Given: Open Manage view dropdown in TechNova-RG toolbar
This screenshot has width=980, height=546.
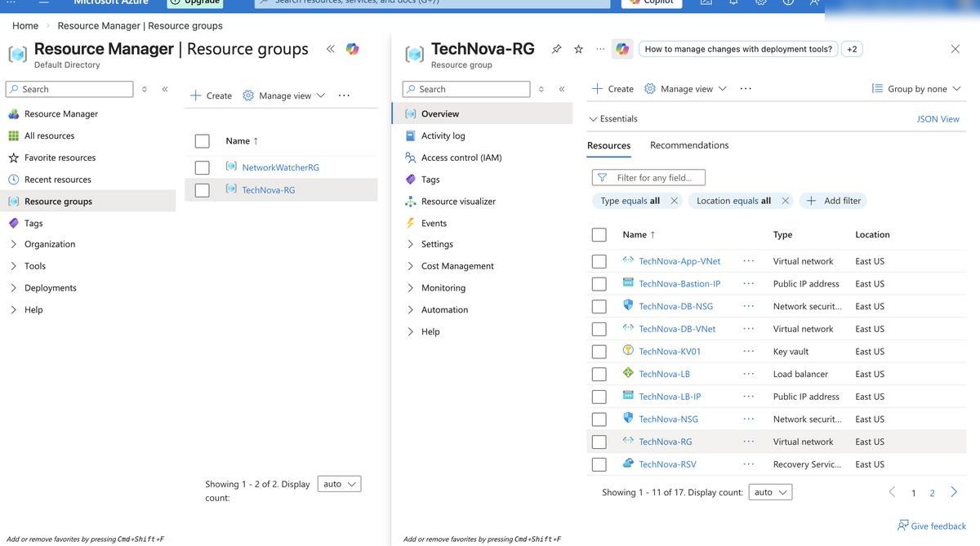Looking at the screenshot, I should [x=685, y=89].
